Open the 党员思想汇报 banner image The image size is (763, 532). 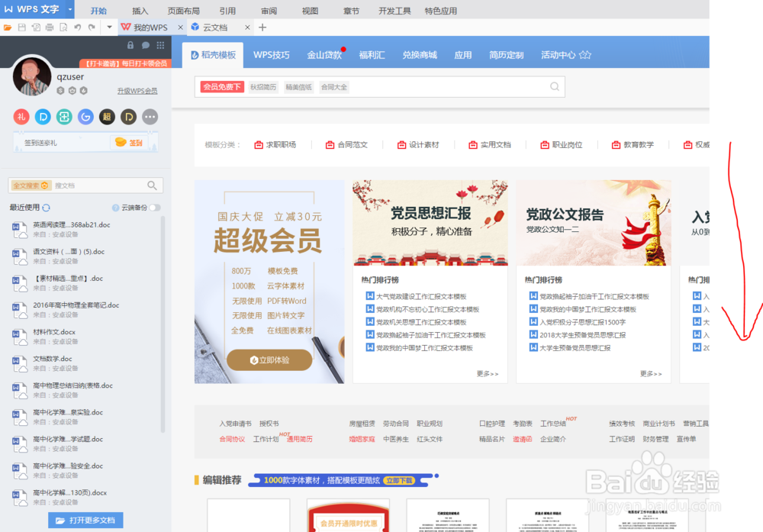tap(430, 223)
